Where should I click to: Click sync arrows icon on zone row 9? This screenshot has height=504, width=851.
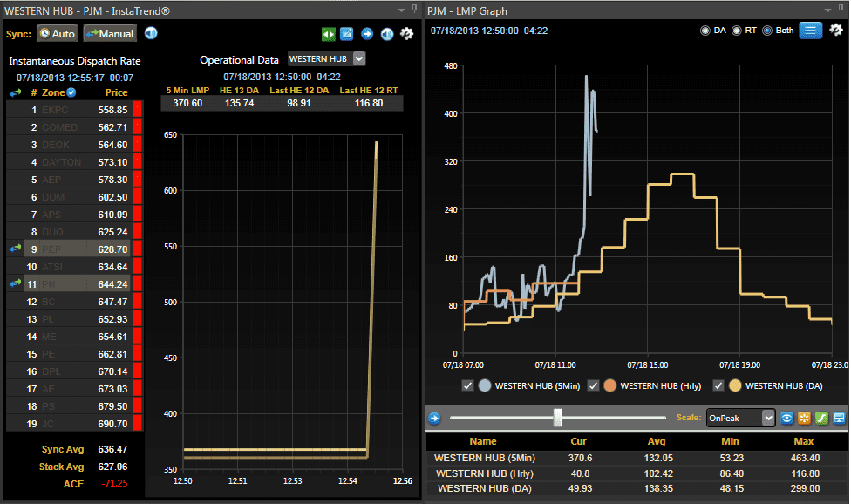(x=15, y=249)
